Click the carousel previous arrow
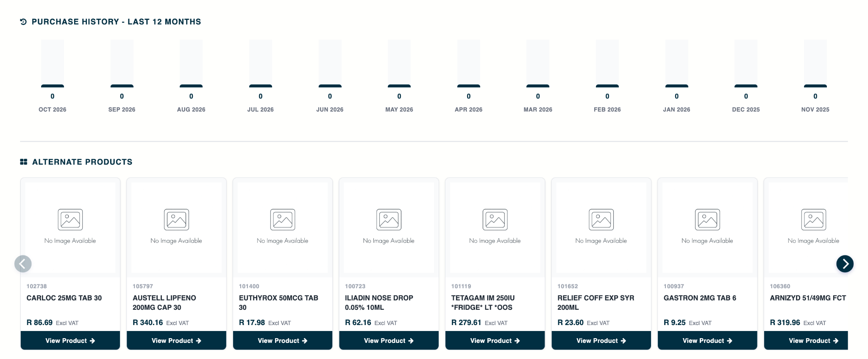Screen dimensions: 868x359 pos(23,264)
